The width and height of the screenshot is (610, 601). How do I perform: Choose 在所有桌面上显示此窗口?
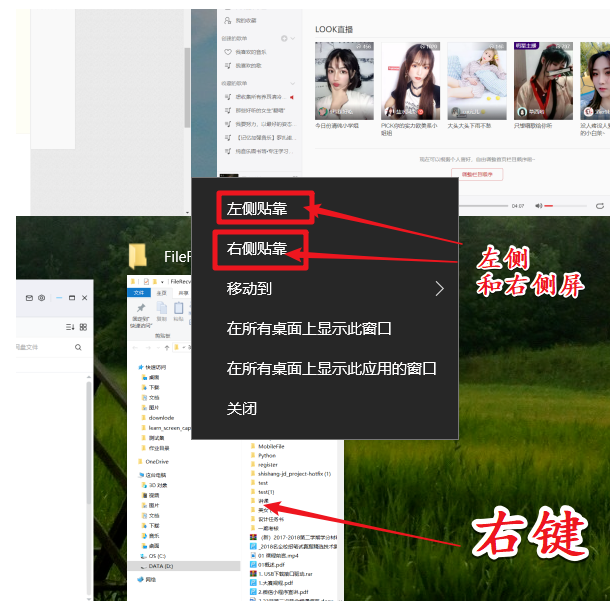(309, 329)
